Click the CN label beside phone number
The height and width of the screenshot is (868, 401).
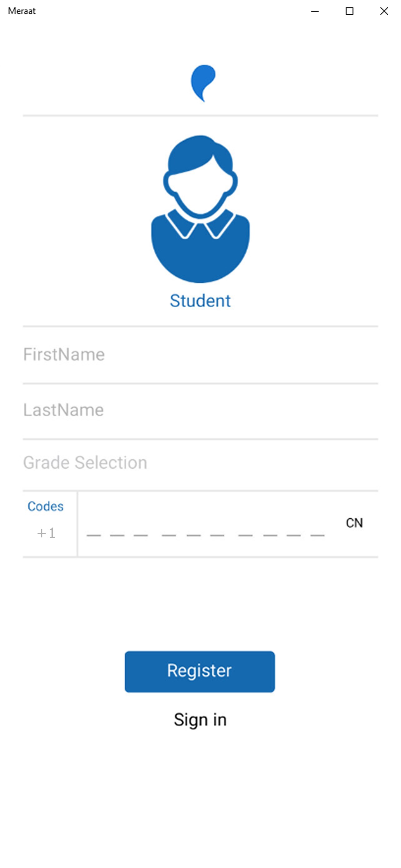pos(354,523)
